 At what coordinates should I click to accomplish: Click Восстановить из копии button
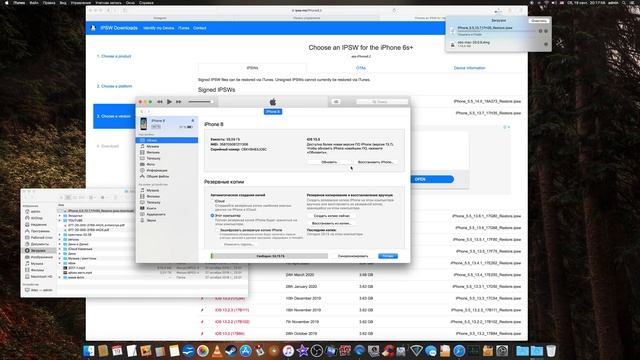[331, 223]
